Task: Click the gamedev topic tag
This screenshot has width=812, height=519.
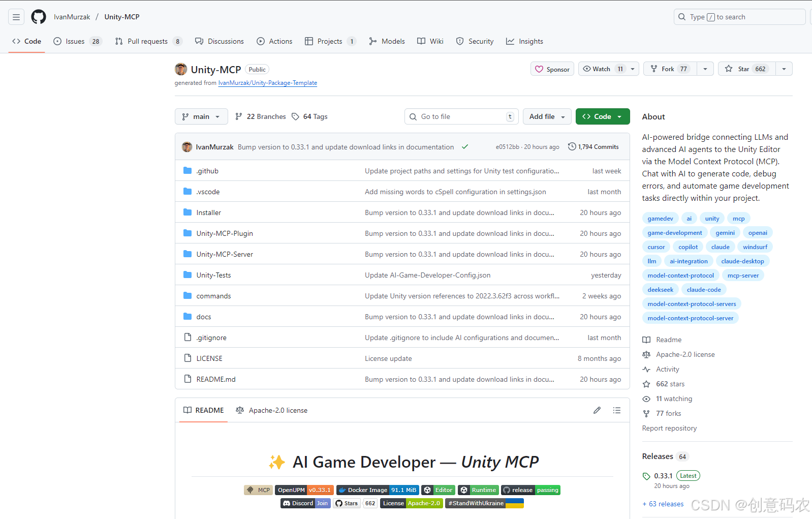Action: coord(660,219)
